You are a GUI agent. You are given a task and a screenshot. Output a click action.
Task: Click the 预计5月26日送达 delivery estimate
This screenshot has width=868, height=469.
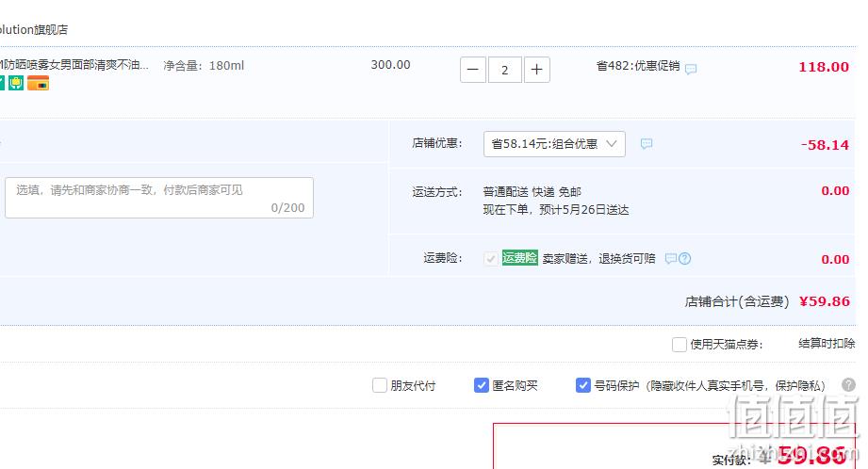(584, 210)
